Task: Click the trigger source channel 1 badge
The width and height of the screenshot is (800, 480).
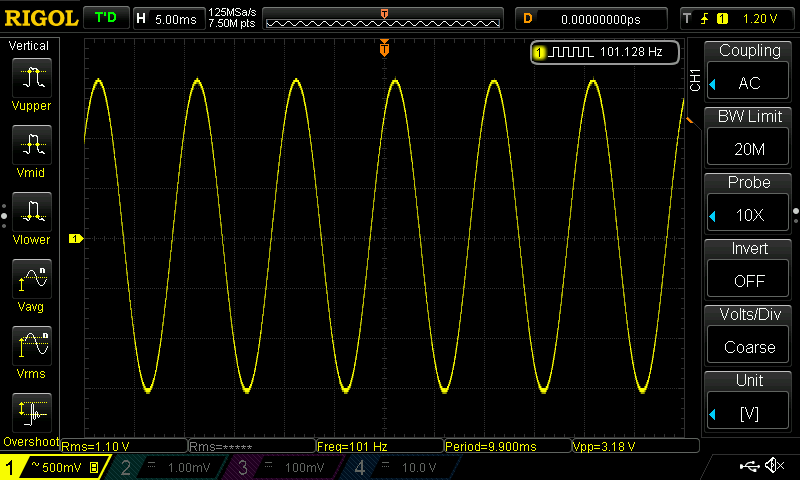Action: (x=722, y=19)
